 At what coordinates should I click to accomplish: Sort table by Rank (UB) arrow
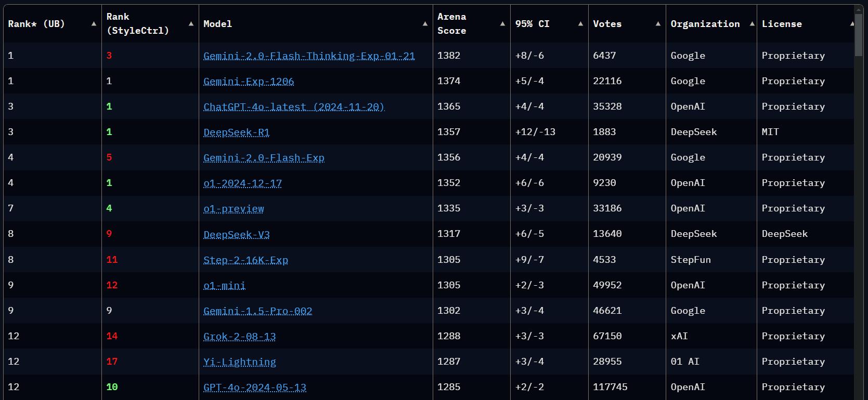94,24
